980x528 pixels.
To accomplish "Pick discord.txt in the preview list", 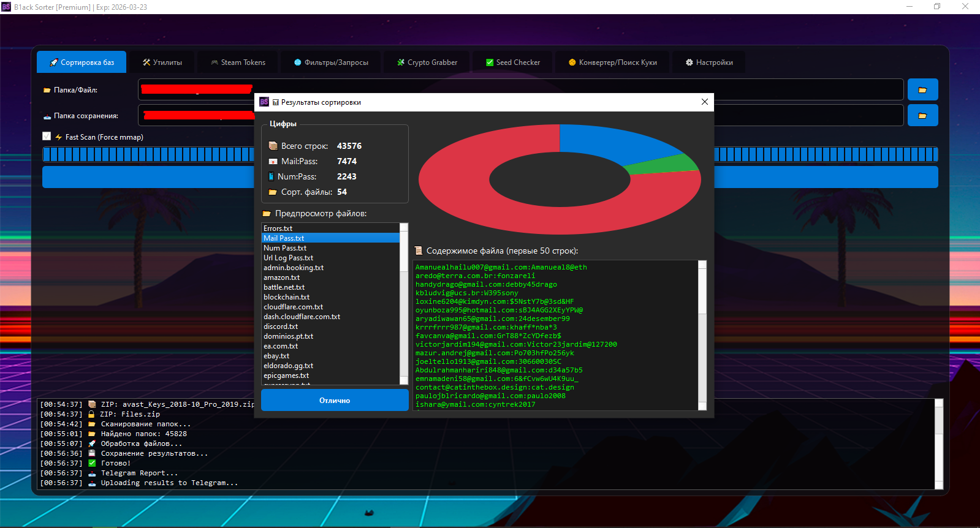I will click(x=281, y=326).
